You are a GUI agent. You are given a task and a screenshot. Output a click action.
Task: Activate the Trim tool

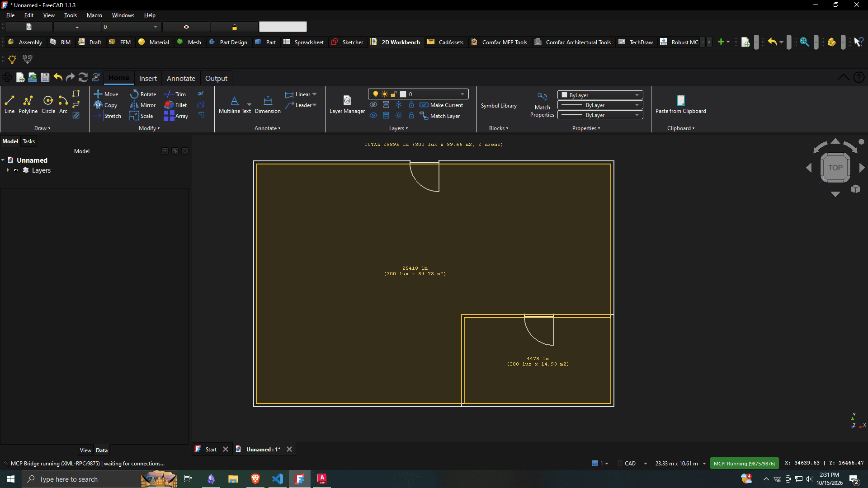[175, 94]
